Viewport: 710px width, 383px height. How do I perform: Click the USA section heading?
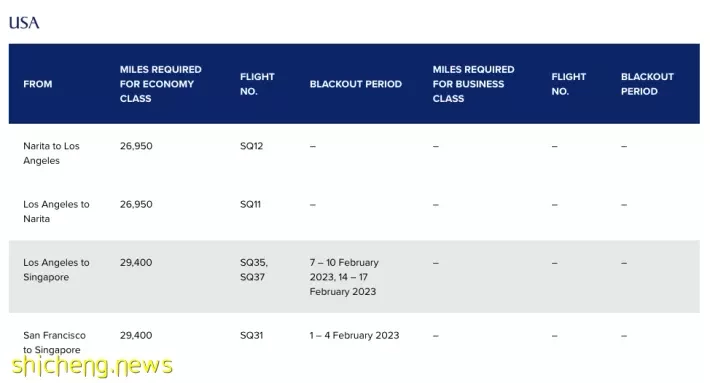click(x=24, y=23)
